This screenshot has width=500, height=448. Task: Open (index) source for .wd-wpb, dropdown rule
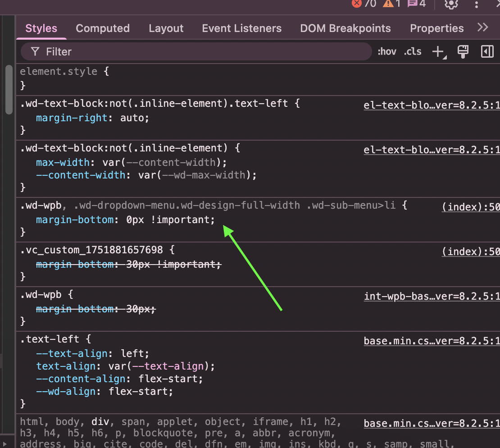click(x=471, y=207)
